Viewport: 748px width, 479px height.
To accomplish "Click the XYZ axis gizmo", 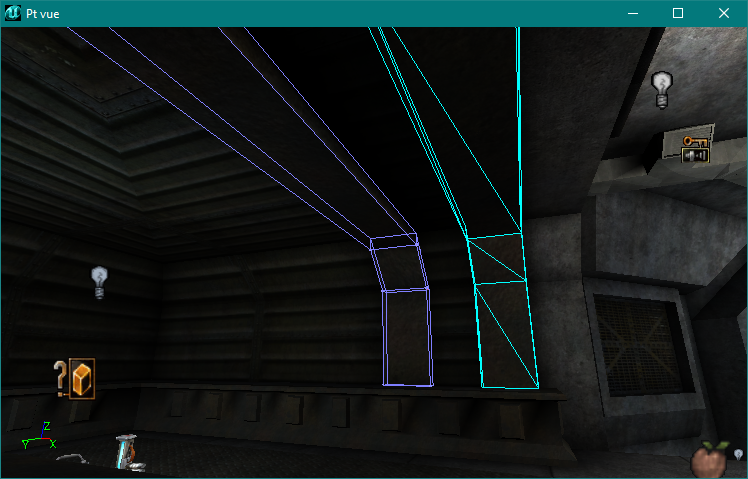I will 38,437.
